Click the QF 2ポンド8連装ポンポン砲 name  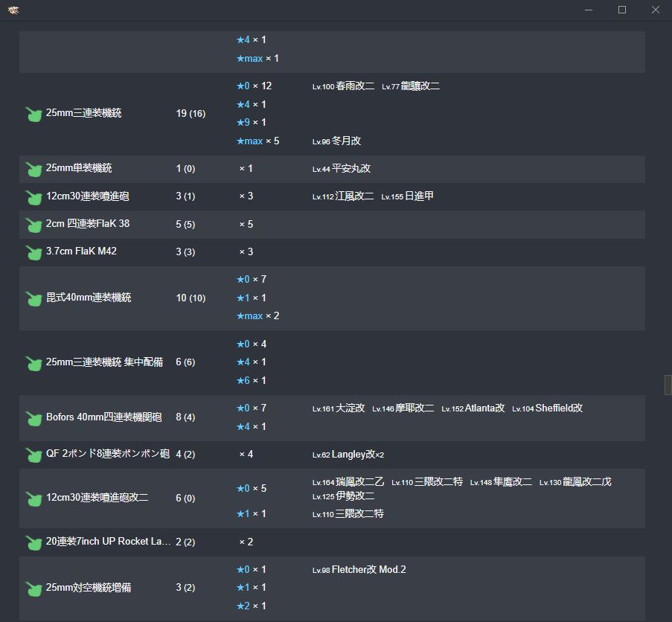tap(108, 454)
